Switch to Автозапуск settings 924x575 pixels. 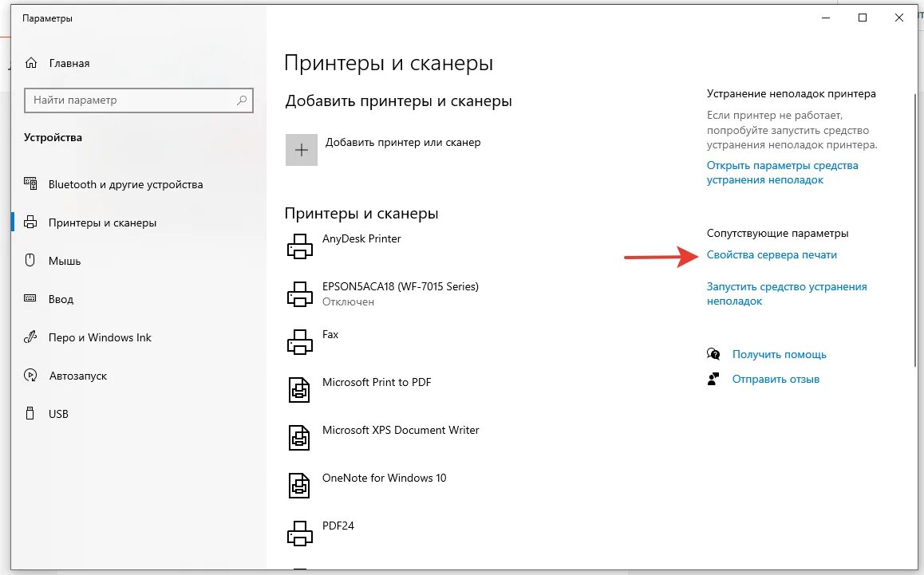[x=77, y=376]
